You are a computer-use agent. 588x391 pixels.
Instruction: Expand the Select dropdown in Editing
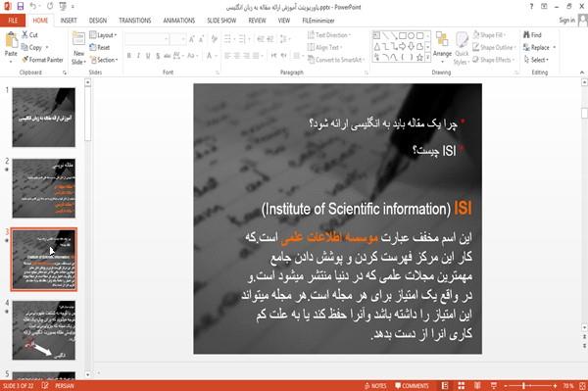pyautogui.click(x=536, y=60)
